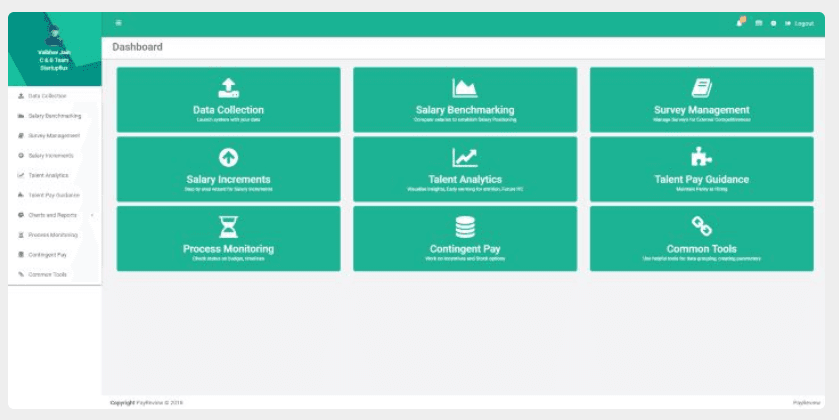This screenshot has width=839, height=420.
Task: Open Contingent Pay from sidebar menu
Action: (x=46, y=255)
